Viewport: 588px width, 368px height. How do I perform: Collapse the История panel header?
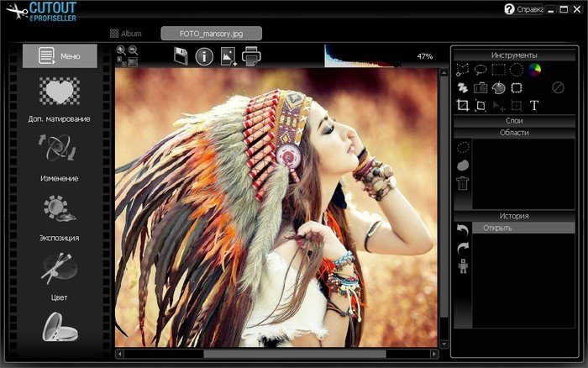[x=514, y=216]
